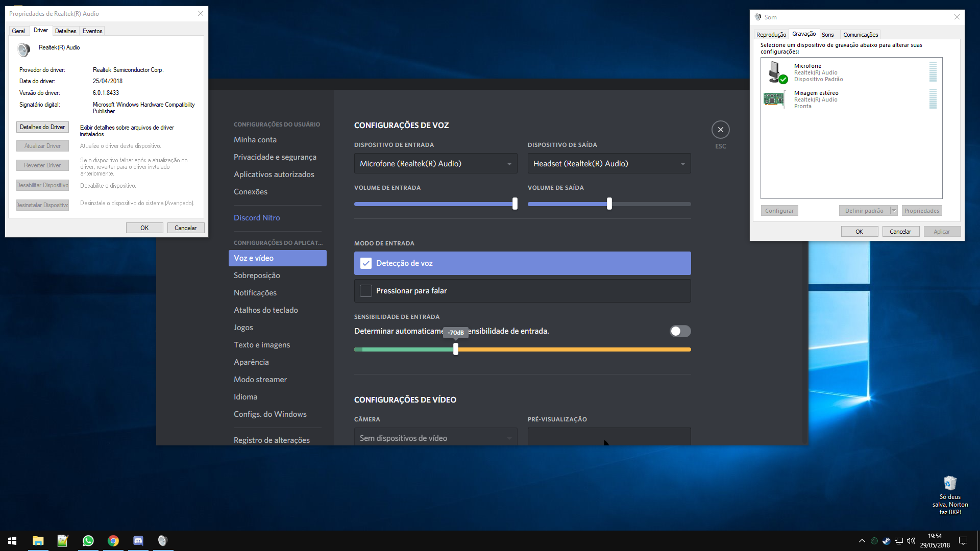This screenshot has width=980, height=551.
Task: Click Configurar in the Som window
Action: [x=779, y=211]
